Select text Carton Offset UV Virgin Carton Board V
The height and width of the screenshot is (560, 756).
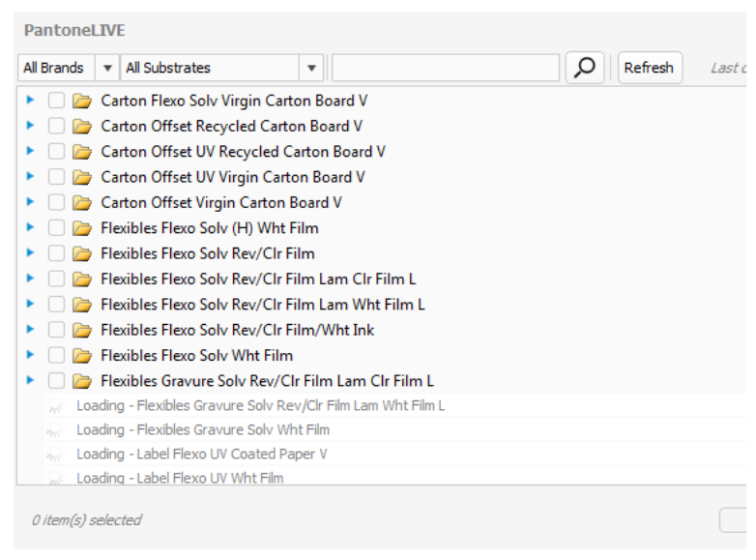233,177
